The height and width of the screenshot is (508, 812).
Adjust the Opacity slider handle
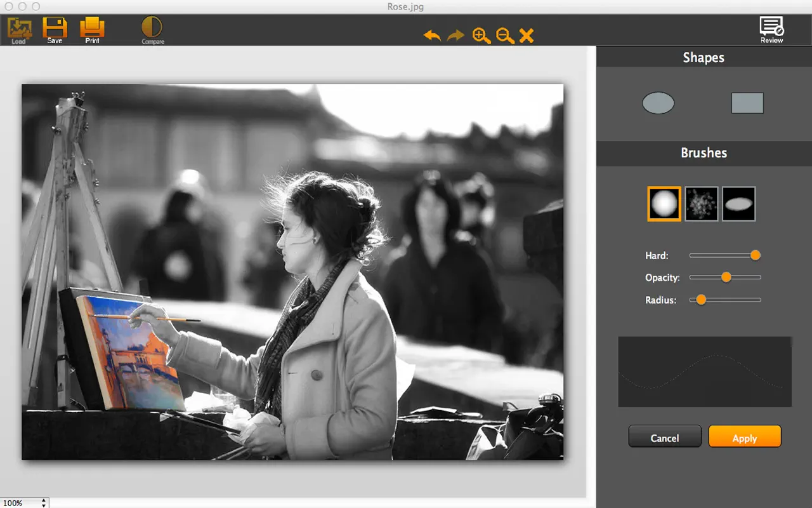point(726,277)
